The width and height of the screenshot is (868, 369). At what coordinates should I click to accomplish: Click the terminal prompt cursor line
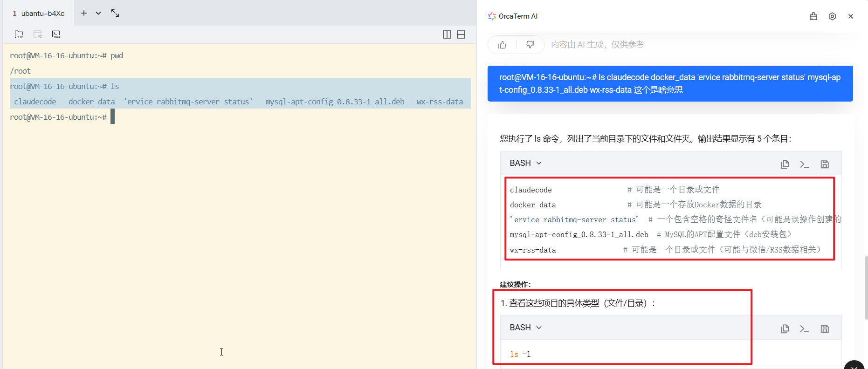(x=62, y=117)
